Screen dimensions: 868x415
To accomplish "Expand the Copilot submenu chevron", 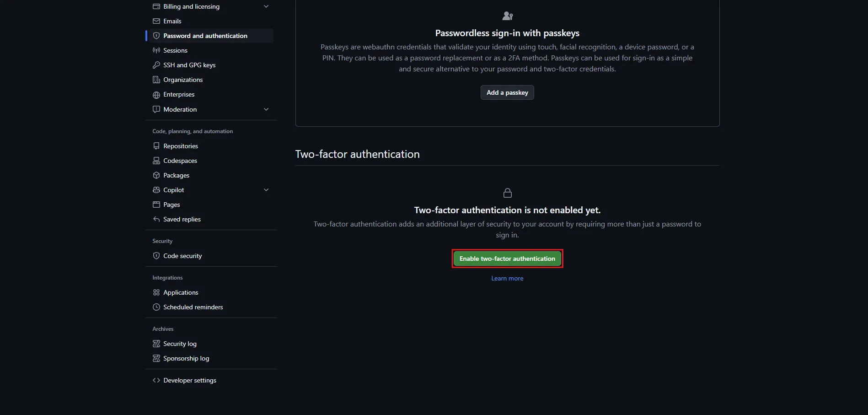I will [266, 190].
